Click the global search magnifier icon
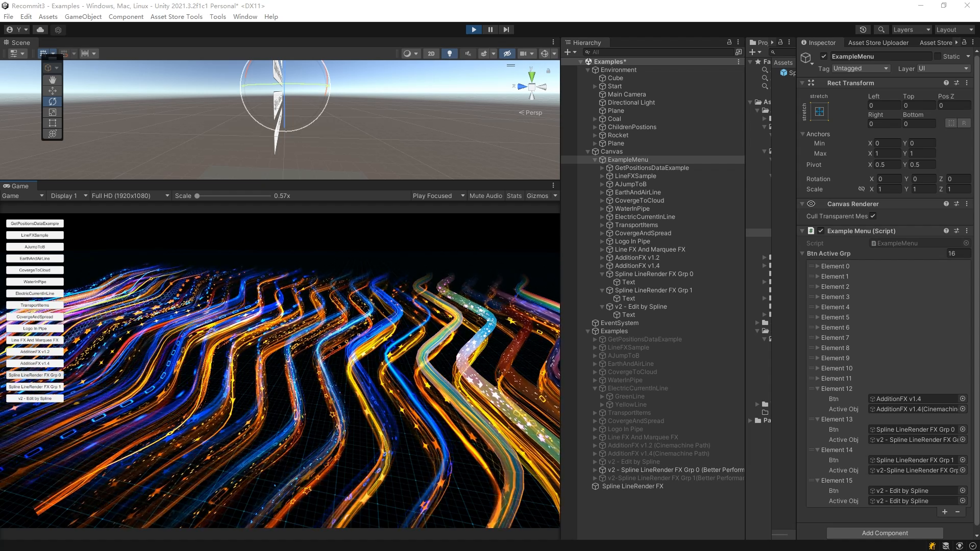Viewport: 980px width, 551px height. click(881, 30)
